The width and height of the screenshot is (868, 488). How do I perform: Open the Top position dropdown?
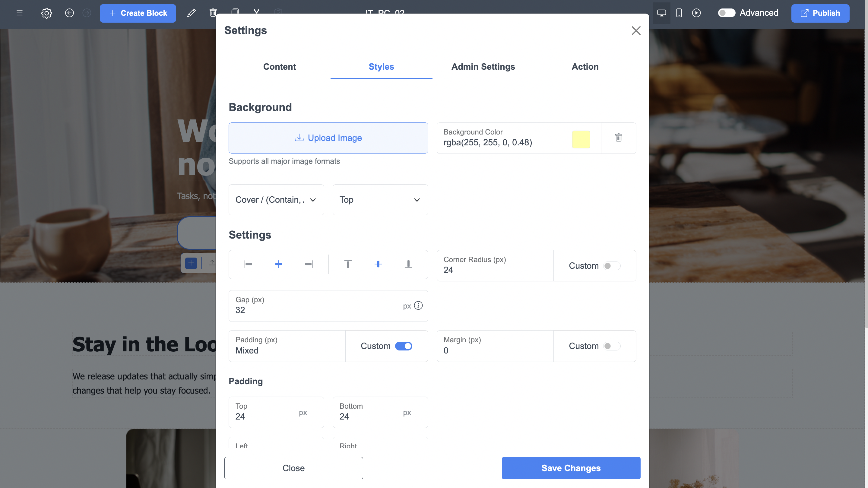pos(380,200)
